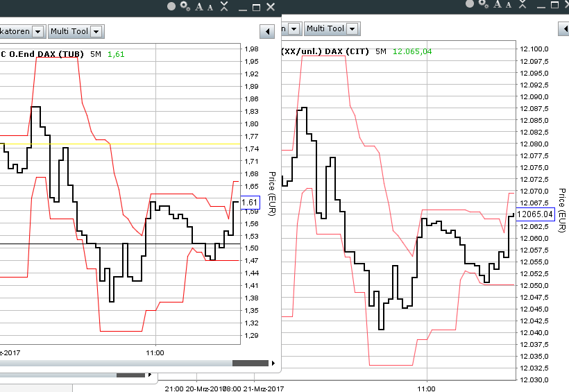
Task: Click the Price (EUR) axis title of TUB chart
Action: pyautogui.click(x=272, y=194)
